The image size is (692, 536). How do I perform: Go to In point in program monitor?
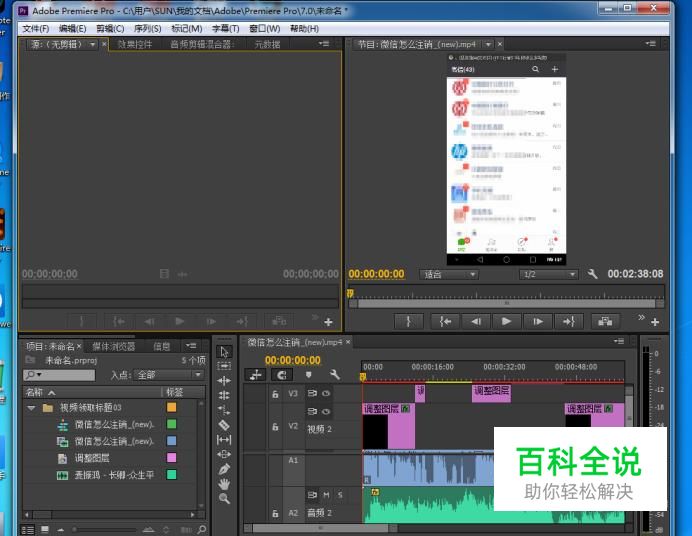pyautogui.click(x=445, y=321)
